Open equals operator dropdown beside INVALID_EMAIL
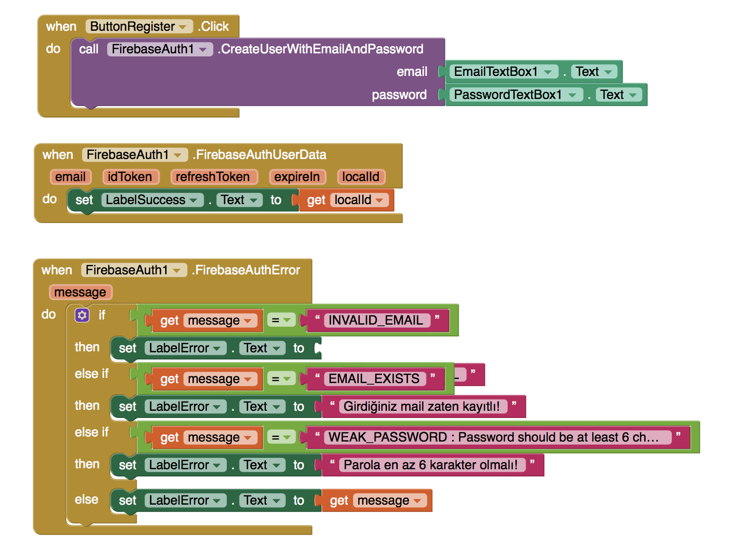Screen dimensions: 740x560 pyautogui.click(x=281, y=321)
